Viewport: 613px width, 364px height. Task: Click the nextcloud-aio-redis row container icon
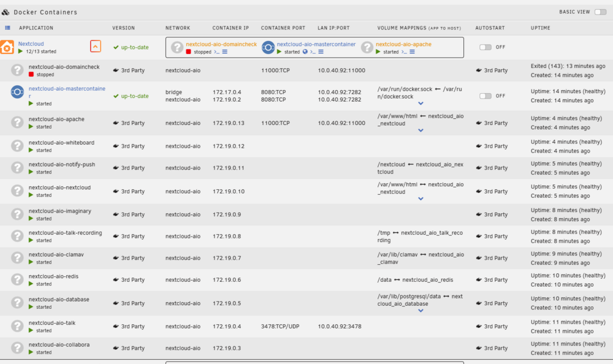[x=17, y=279]
